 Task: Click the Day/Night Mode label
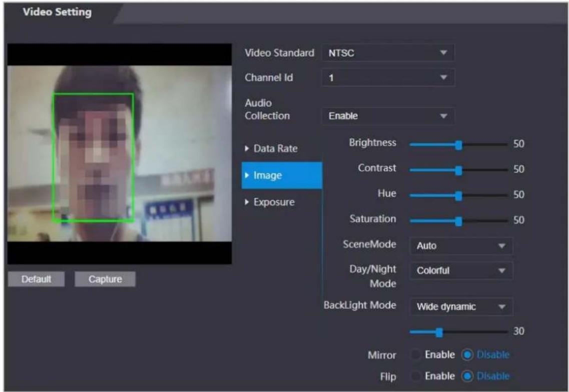coord(373,276)
